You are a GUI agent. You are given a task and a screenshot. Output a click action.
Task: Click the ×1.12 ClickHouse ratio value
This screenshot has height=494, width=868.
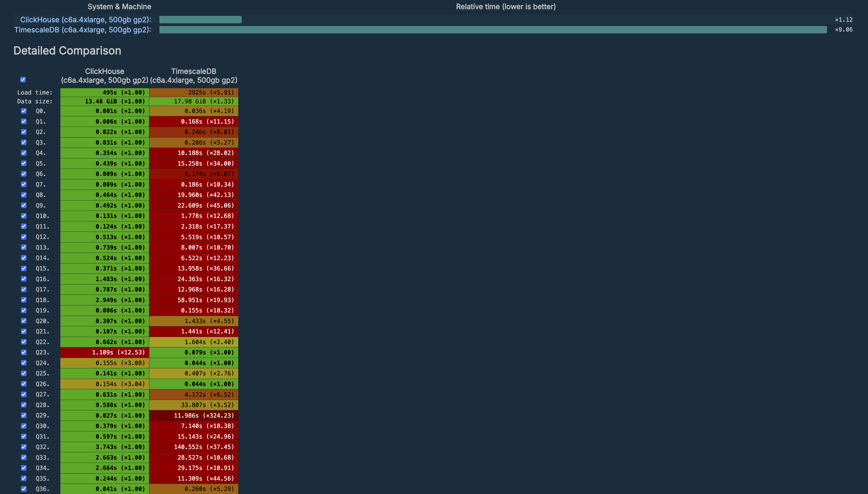843,20
